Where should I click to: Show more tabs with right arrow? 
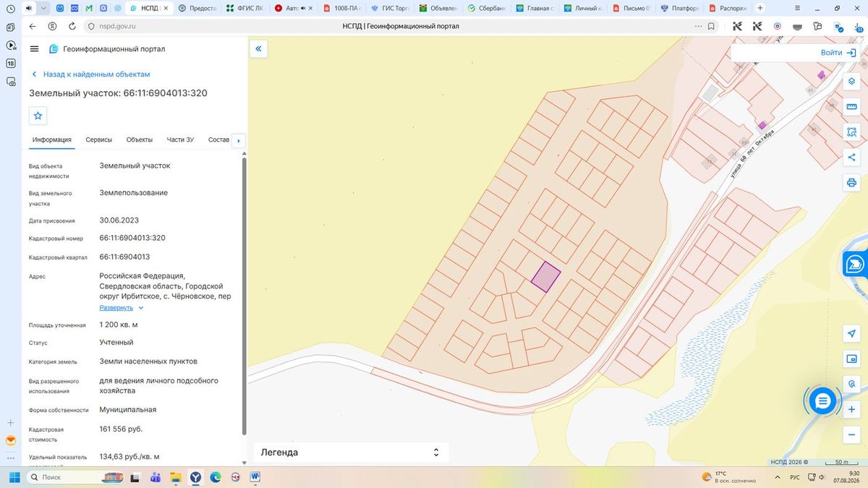[x=239, y=140]
